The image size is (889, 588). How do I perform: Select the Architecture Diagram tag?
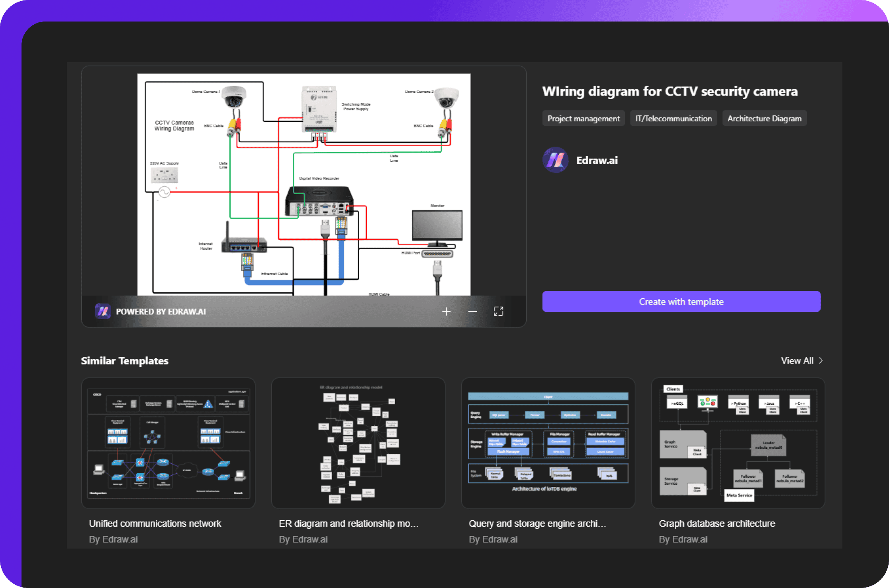point(764,118)
